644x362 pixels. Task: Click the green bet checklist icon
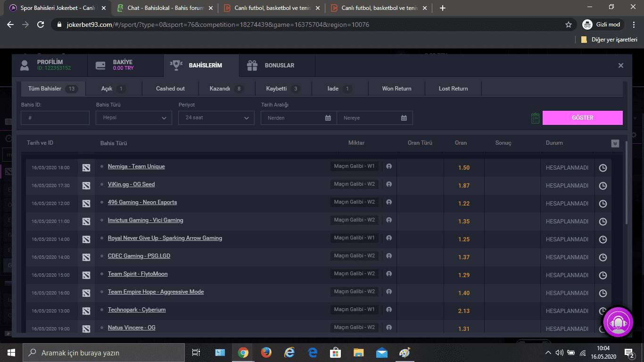coord(535,118)
